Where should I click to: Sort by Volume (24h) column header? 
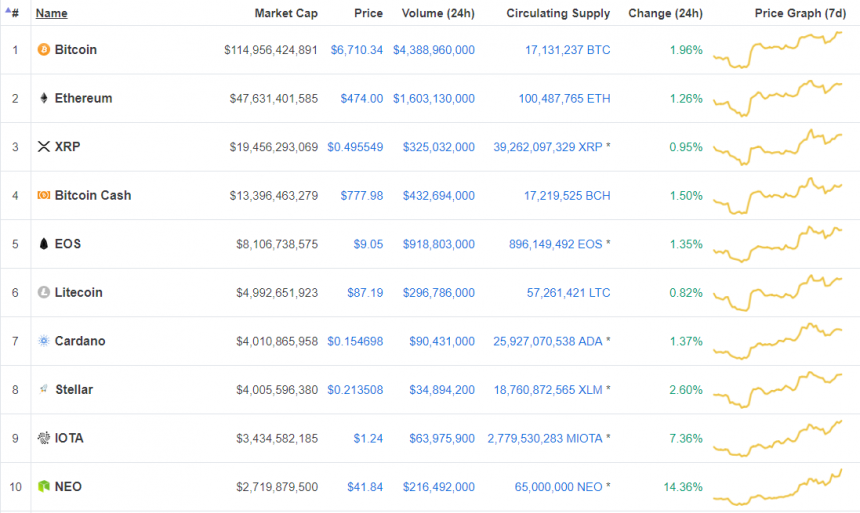pos(438,13)
